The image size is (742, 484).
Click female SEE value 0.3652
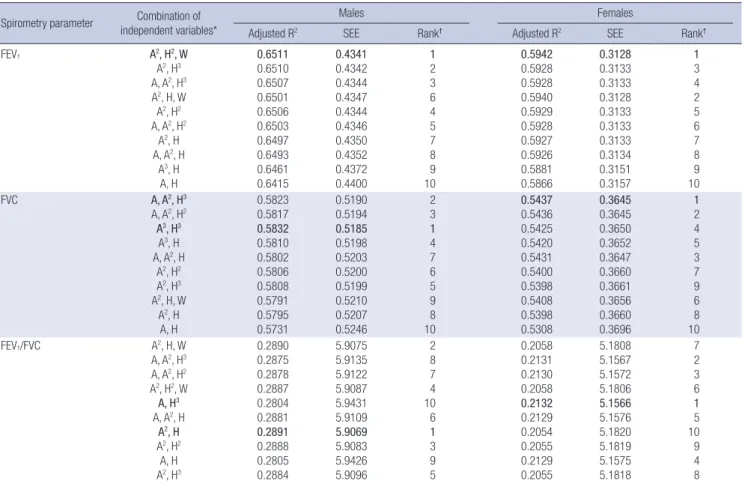click(x=615, y=243)
